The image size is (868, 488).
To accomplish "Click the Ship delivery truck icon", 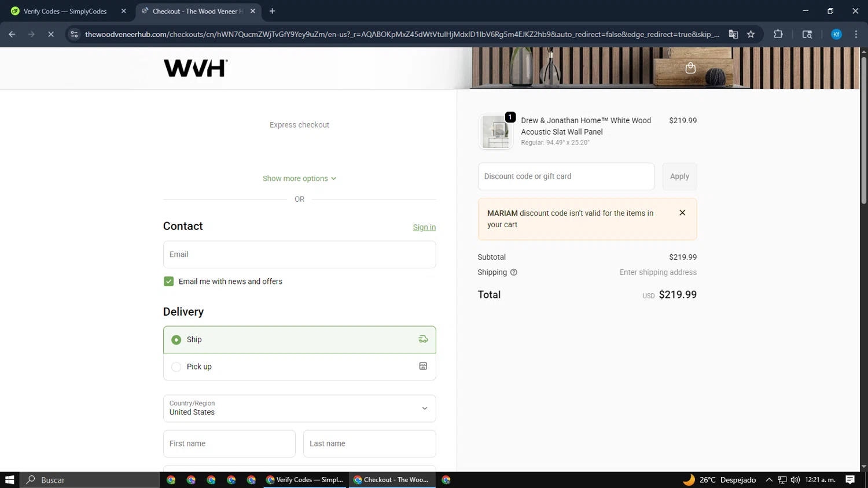I will click(x=423, y=339).
